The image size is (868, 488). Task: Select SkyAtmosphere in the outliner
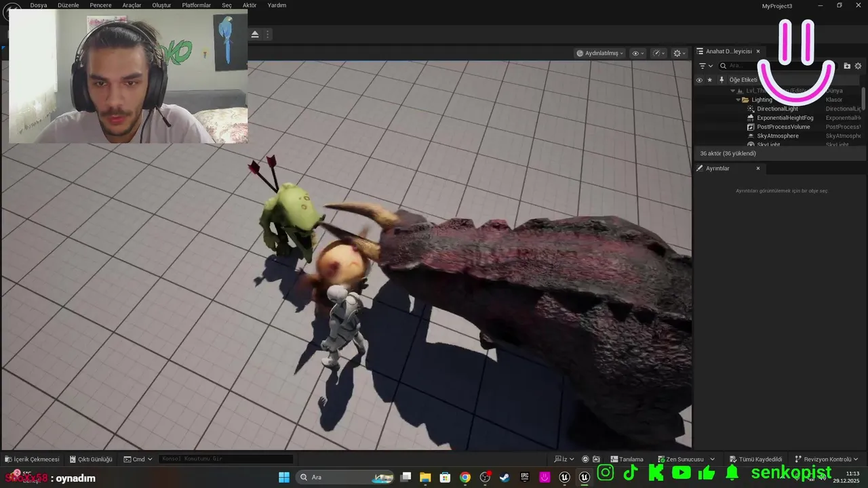coord(778,136)
